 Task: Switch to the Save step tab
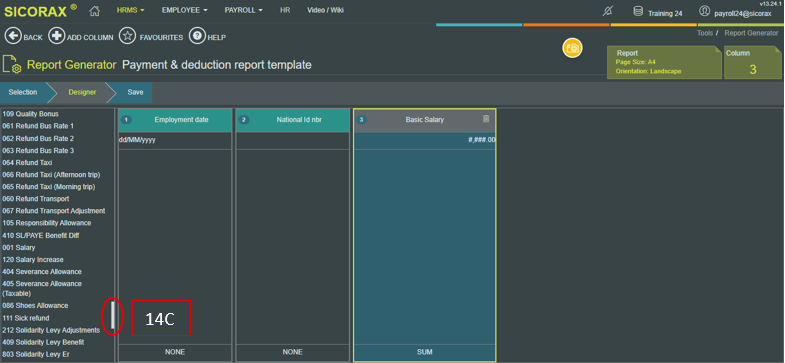point(135,93)
